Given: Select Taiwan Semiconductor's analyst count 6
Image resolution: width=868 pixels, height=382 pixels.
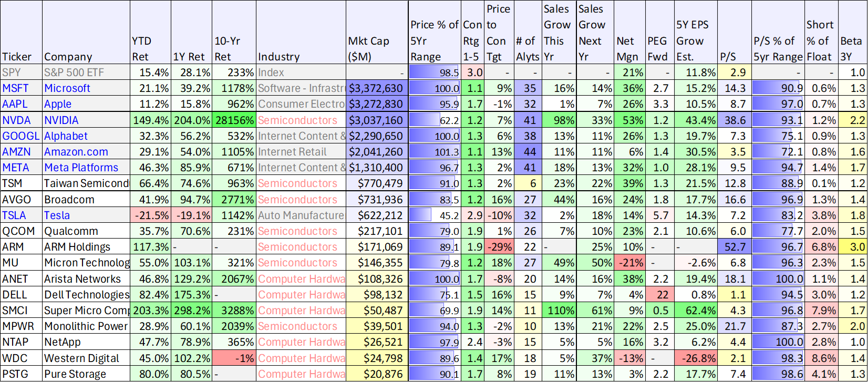Looking at the screenshot, I should [x=528, y=183].
